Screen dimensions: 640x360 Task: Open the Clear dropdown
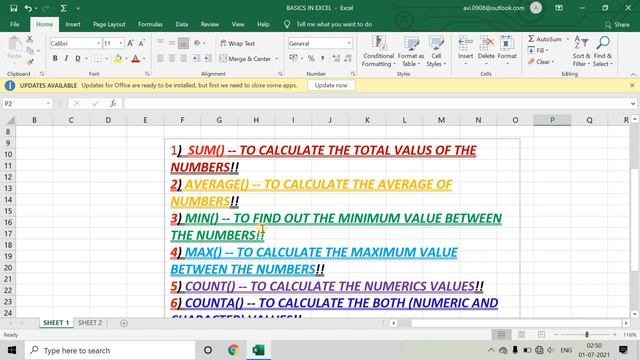click(541, 62)
